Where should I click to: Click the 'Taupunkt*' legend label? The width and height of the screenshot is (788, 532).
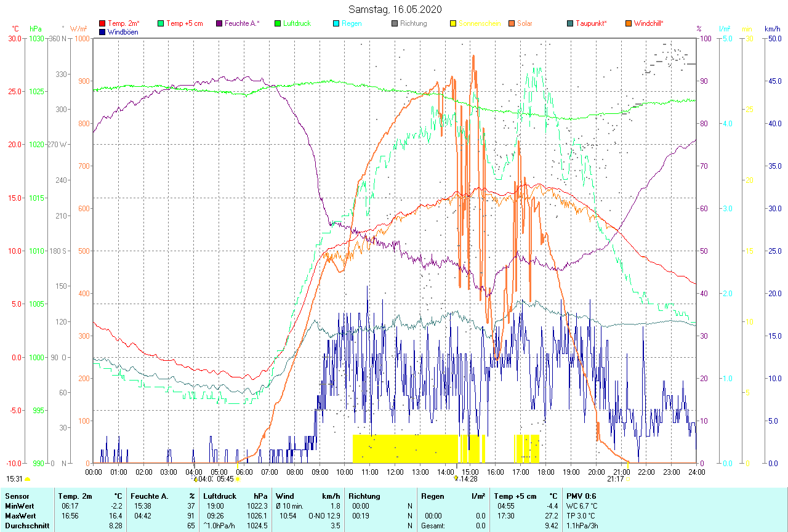591,23
